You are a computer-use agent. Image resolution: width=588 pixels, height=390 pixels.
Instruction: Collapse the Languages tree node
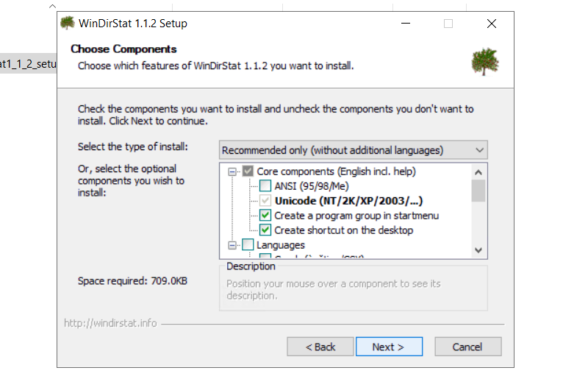coord(232,245)
